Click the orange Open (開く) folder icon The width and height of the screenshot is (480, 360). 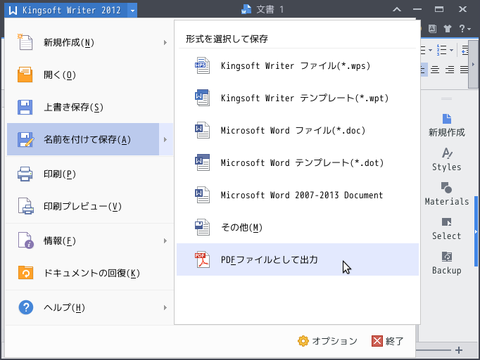[25, 75]
